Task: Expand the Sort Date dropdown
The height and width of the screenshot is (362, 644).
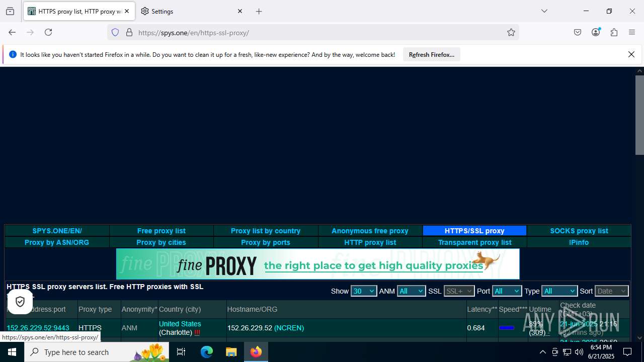Action: (x=611, y=291)
